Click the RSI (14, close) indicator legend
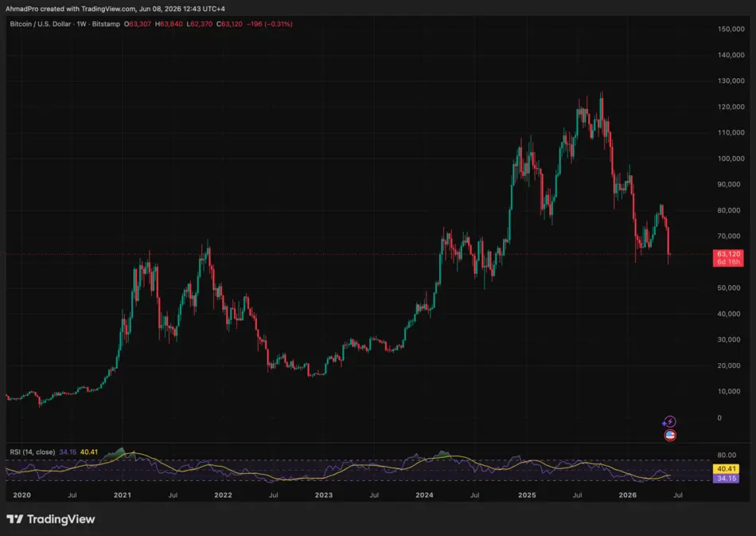The image size is (756, 536). (x=33, y=452)
